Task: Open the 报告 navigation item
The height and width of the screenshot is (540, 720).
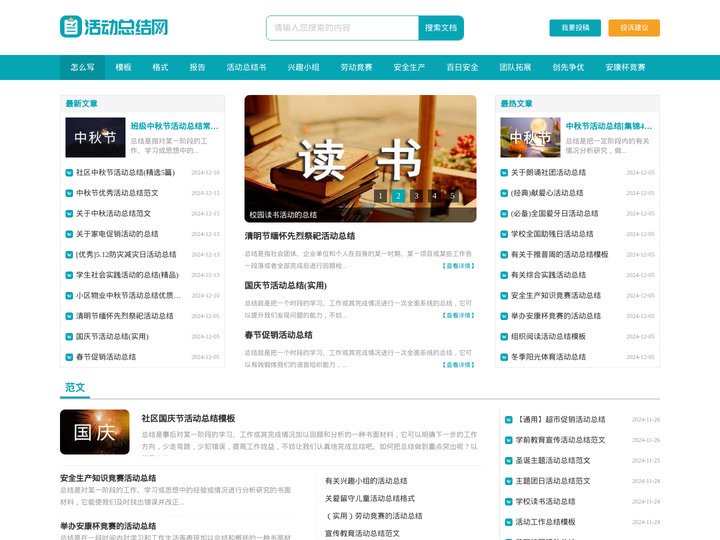Action: (x=197, y=68)
